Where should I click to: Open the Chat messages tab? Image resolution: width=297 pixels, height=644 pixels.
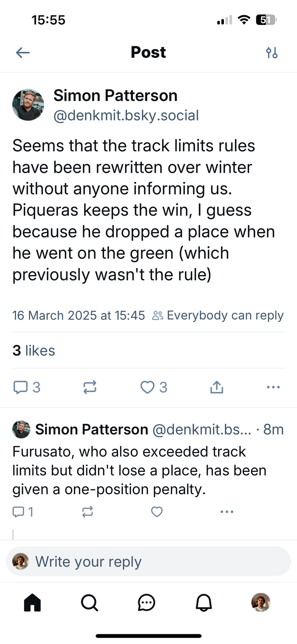(146, 603)
